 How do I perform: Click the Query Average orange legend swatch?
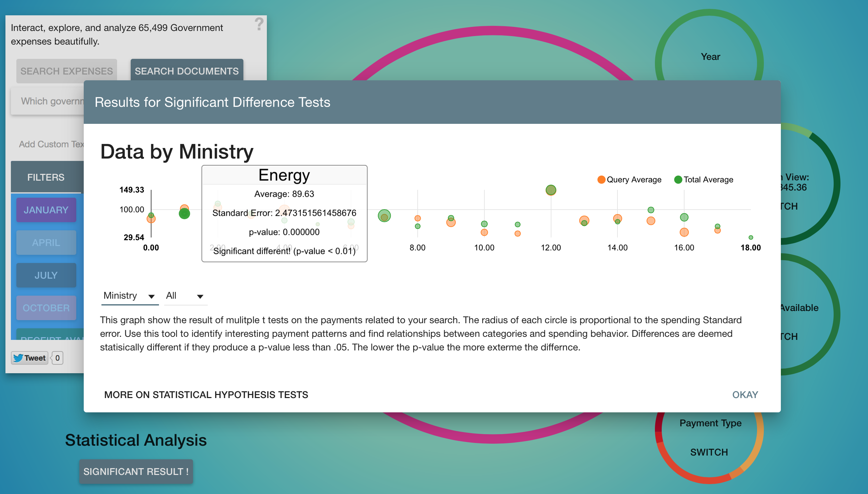pos(601,180)
